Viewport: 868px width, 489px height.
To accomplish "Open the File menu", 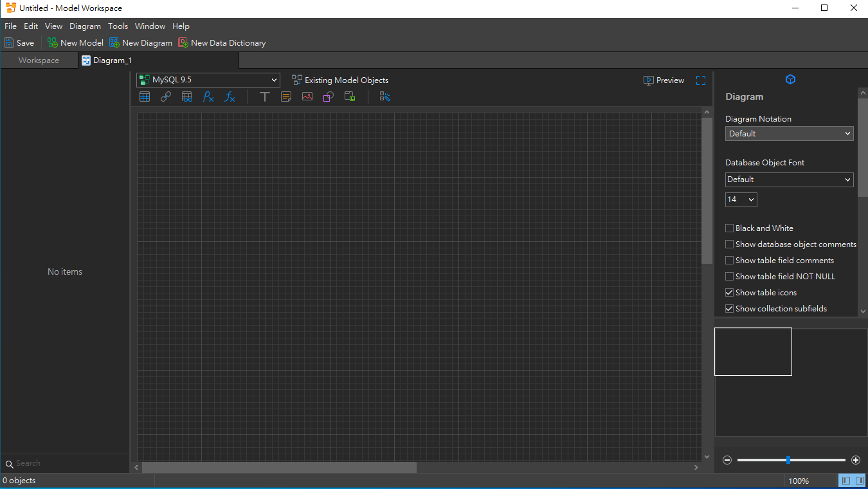I will (10, 26).
